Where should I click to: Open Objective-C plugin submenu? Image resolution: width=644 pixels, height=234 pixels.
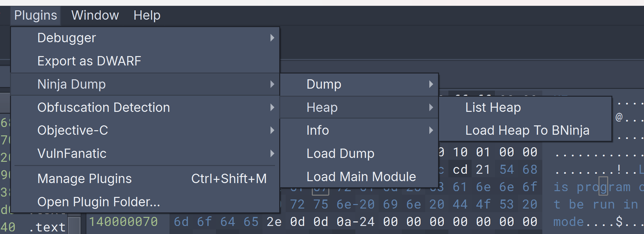[145, 130]
